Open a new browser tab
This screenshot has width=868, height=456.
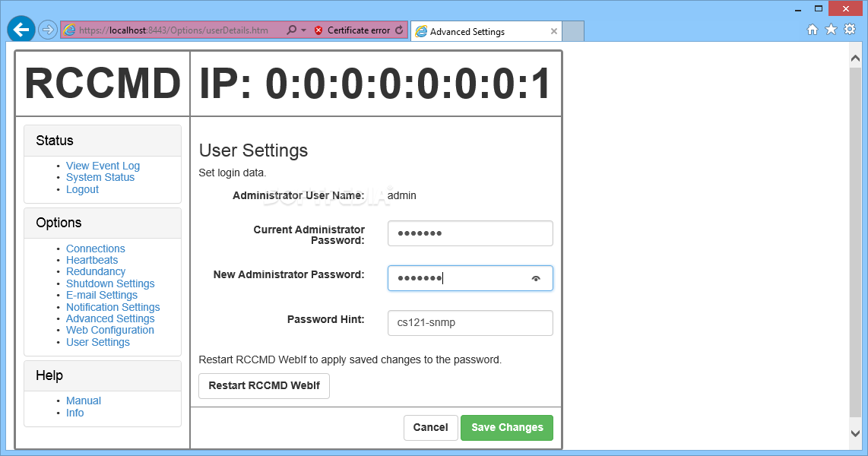coord(573,32)
